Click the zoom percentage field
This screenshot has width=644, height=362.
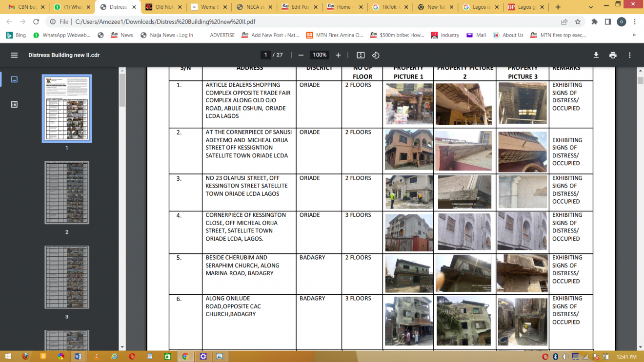pos(320,55)
